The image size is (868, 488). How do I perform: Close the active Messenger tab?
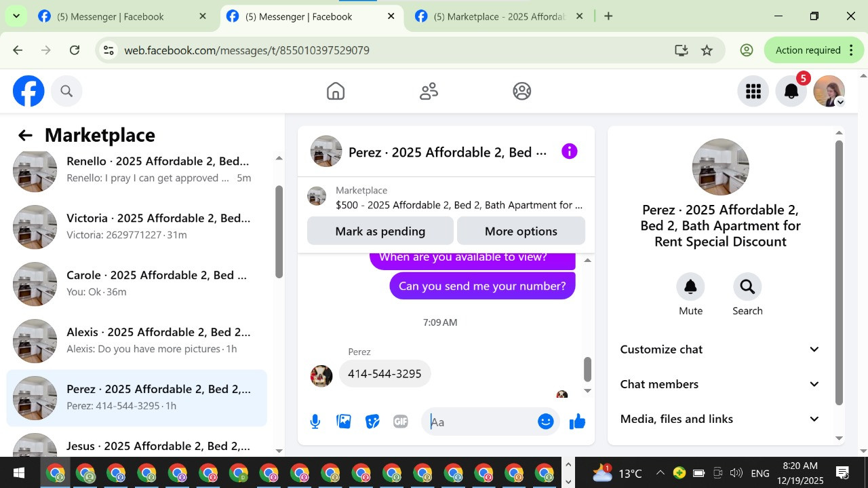(x=391, y=16)
